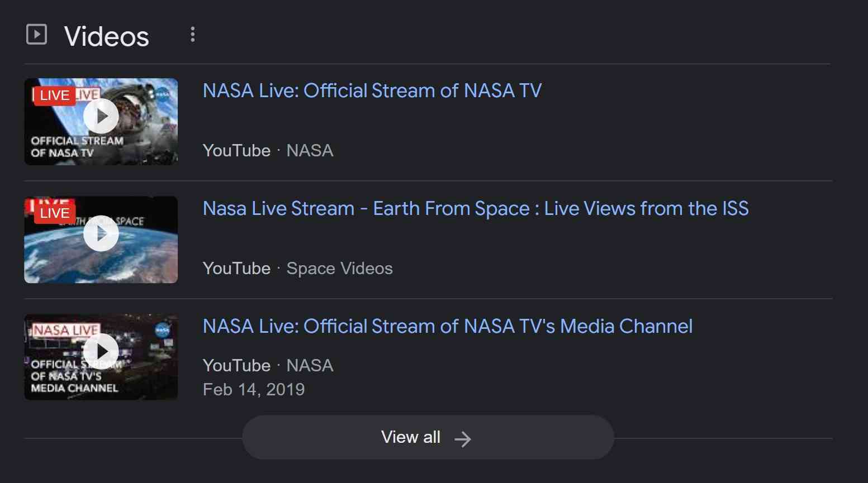This screenshot has height=483, width=868.
Task: Click the LIVE badge on the ISS stream video
Action: tap(54, 213)
